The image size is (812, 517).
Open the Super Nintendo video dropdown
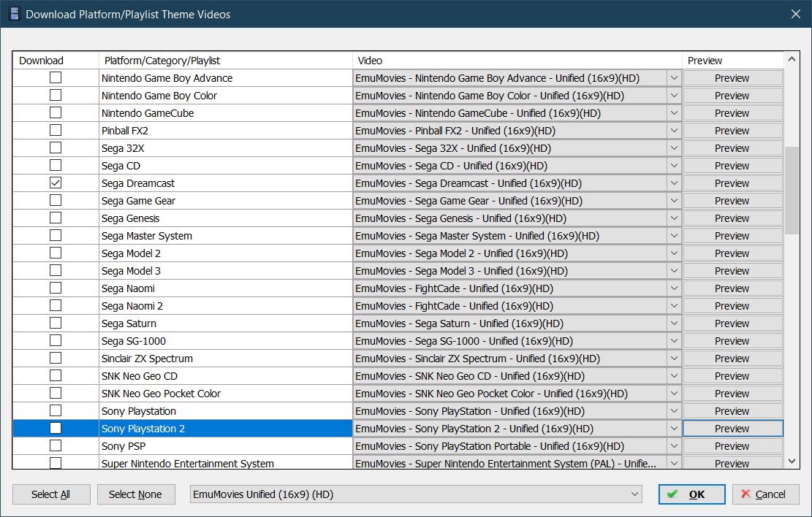coord(674,463)
